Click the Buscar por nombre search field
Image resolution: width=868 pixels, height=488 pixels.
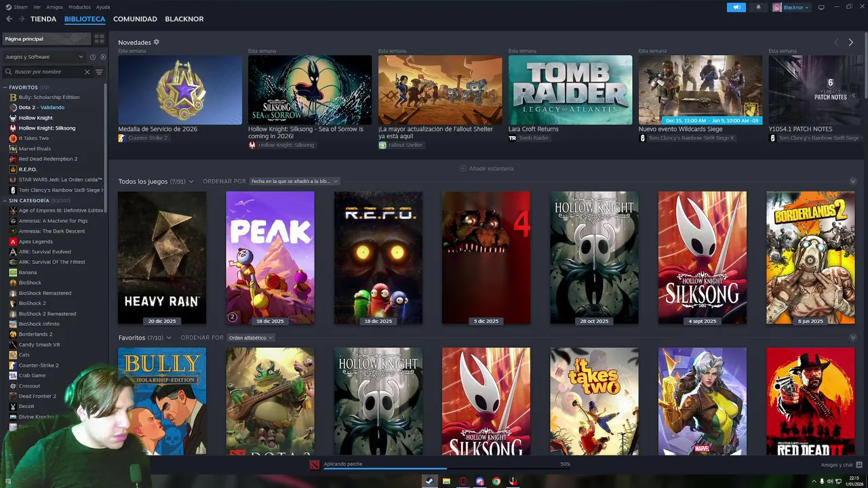[x=47, y=72]
